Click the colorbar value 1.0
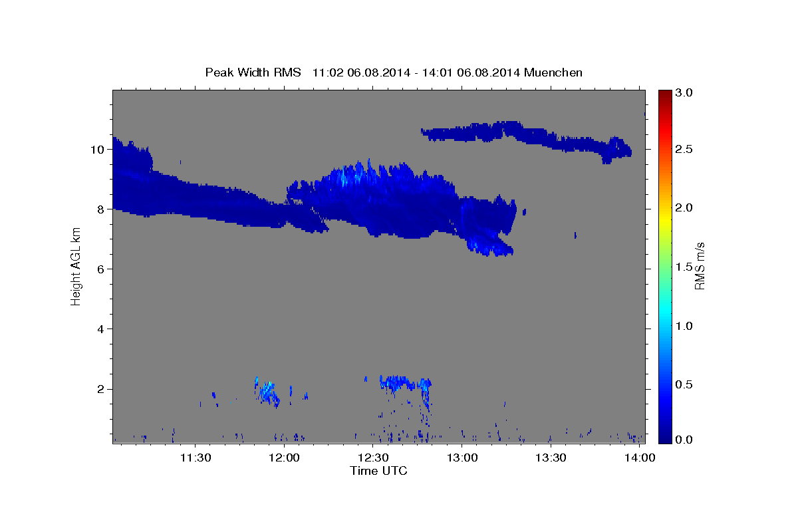Screen dimensions: 798x532 pos(684,326)
